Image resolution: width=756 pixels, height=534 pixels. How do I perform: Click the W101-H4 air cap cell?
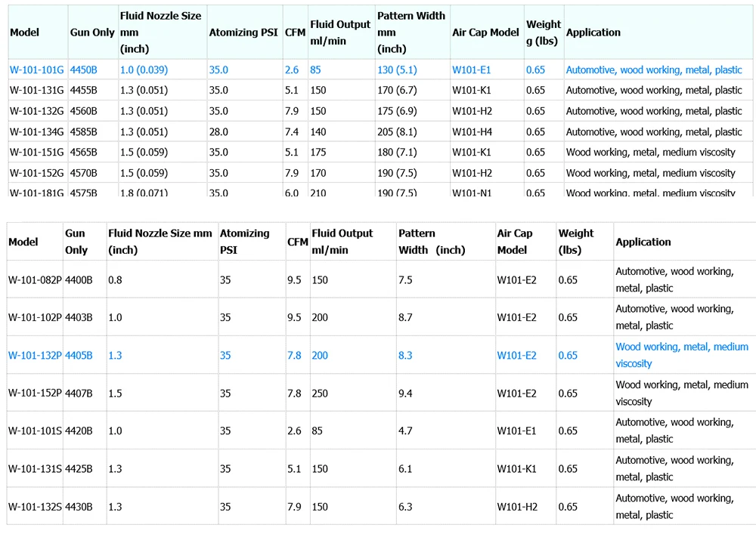click(472, 132)
